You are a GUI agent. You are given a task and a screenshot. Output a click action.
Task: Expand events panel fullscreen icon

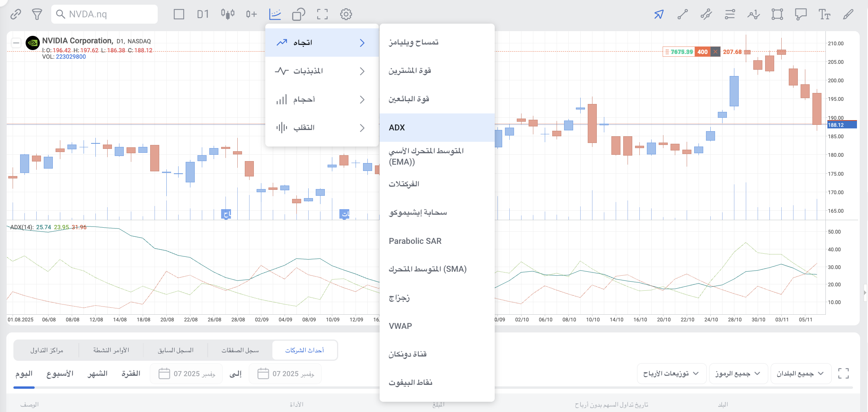pos(844,373)
